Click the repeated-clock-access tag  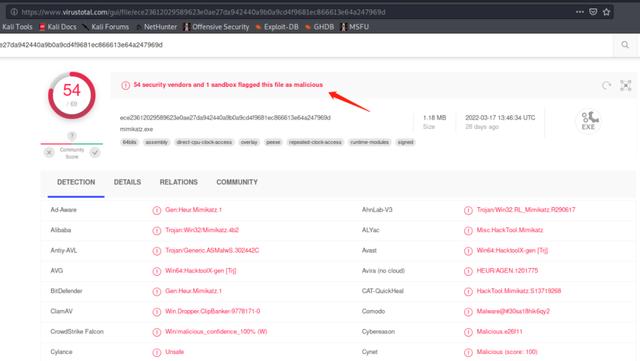315,142
